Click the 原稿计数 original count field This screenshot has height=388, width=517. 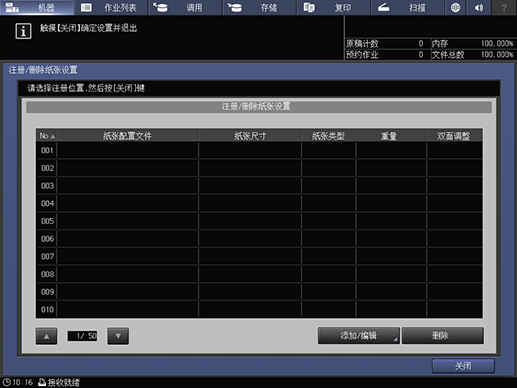tap(387, 43)
